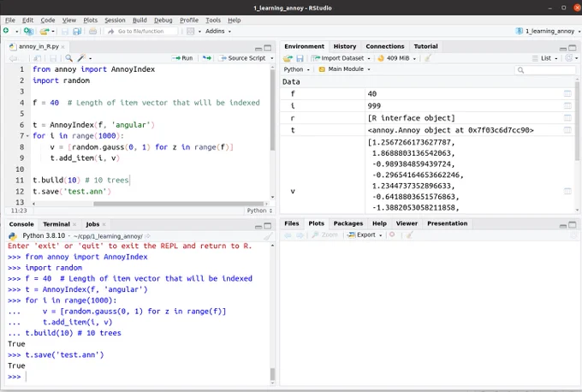Click the Create a project icon

(28, 31)
